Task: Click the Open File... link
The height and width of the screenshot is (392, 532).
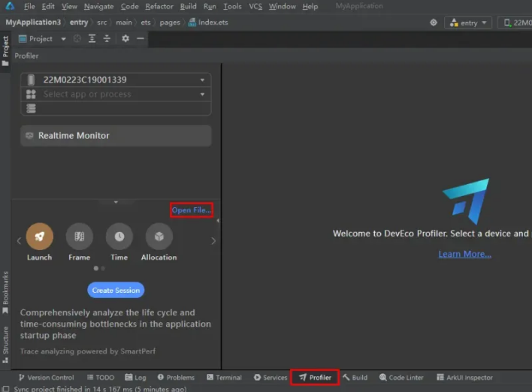Action: point(192,210)
